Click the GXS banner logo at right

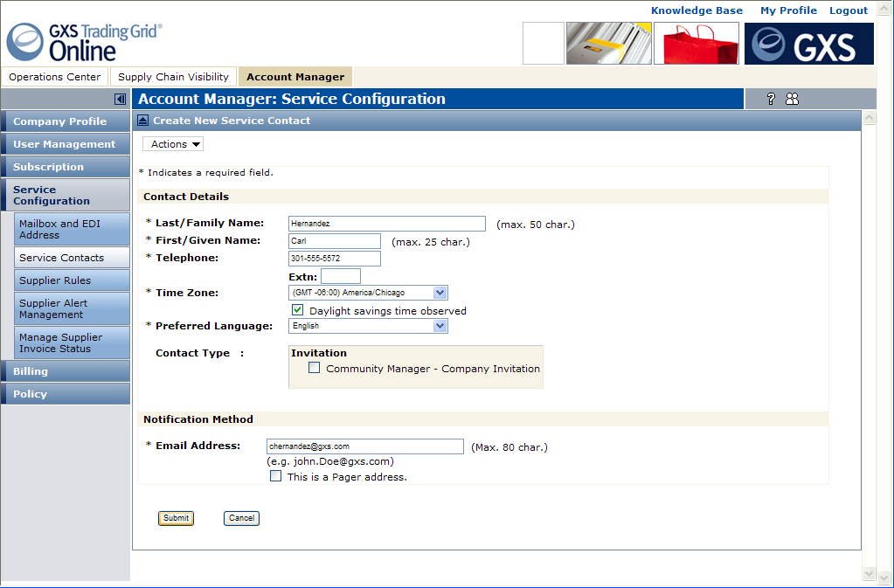click(809, 44)
